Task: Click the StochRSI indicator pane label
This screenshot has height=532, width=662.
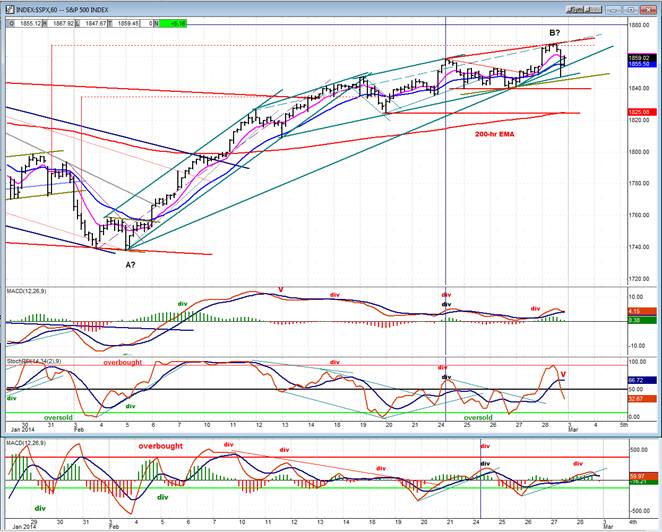Action: (30, 358)
